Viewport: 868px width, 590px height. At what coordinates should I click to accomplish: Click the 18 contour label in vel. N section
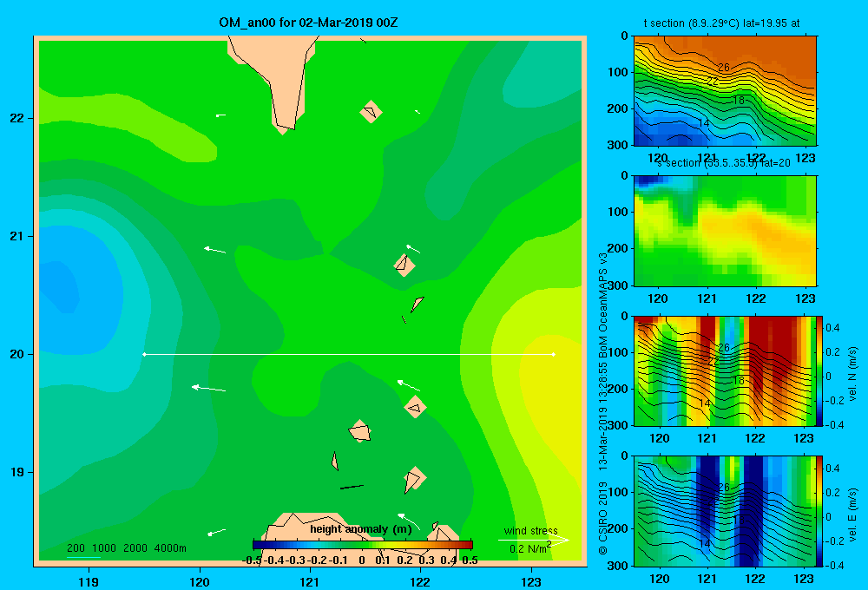[739, 381]
